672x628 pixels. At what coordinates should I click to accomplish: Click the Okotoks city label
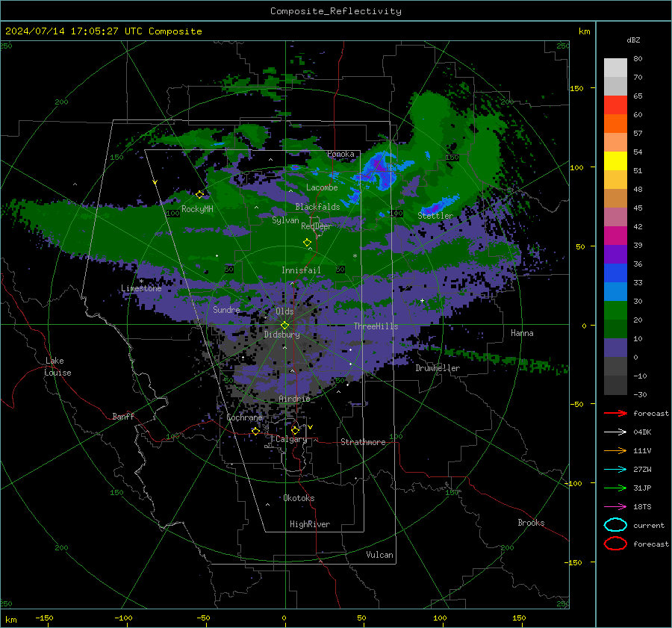click(299, 498)
